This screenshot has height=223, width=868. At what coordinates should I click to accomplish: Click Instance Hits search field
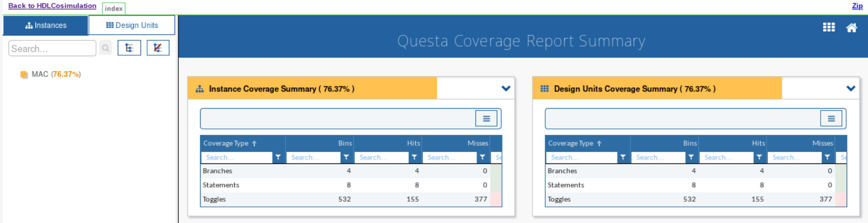382,157
